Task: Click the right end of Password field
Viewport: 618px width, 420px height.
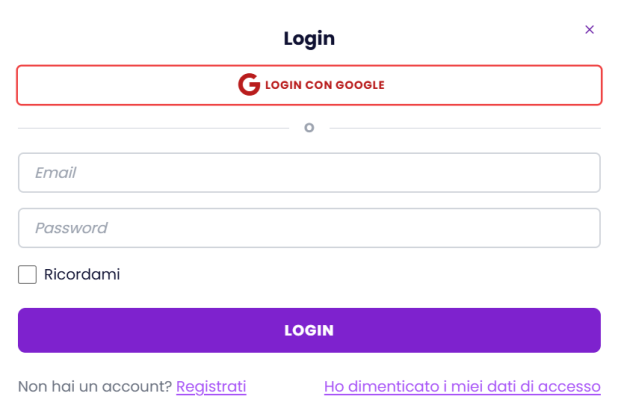Action: pos(580,227)
